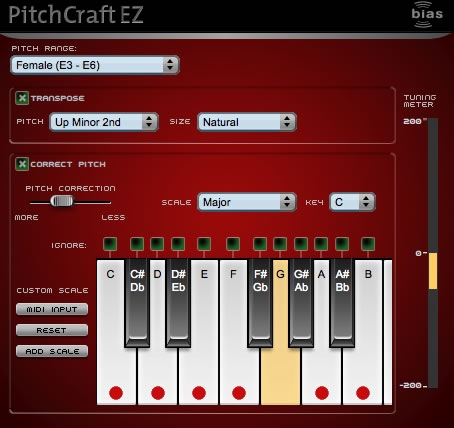Click the black F#/Gb piano key
This screenshot has width=454, height=428.
260,303
